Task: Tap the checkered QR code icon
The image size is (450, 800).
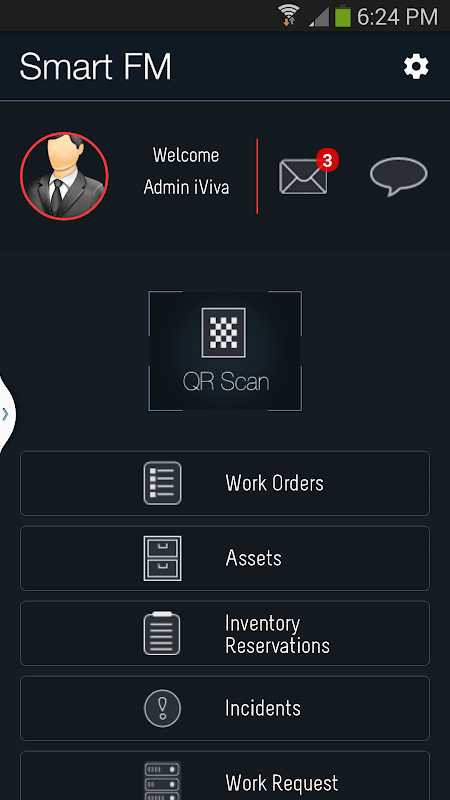Action: (x=223, y=333)
